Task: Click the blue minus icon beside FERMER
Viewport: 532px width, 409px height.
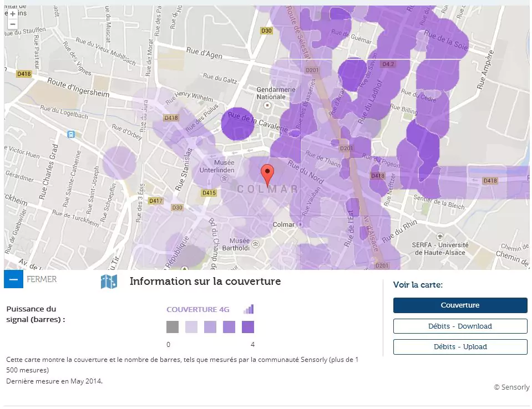Action: click(13, 279)
